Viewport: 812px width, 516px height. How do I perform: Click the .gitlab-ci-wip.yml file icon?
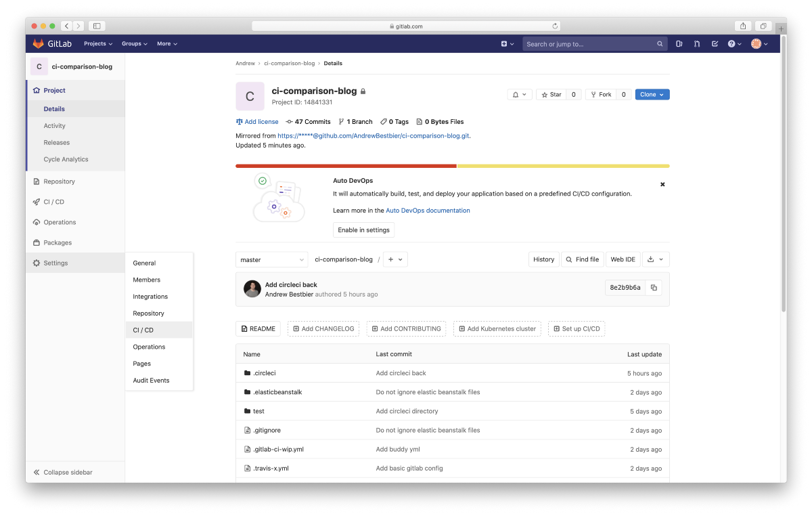(x=247, y=449)
